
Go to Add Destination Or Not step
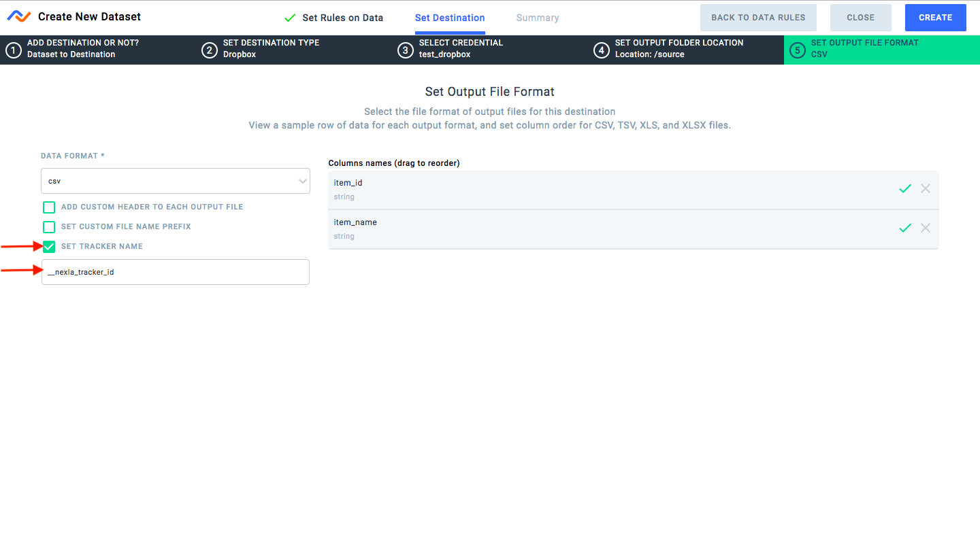tap(98, 50)
